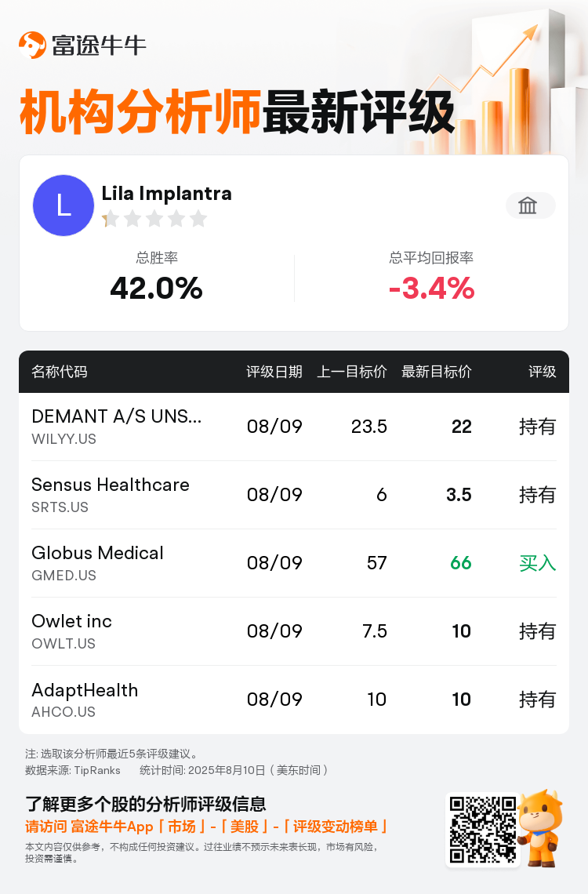Select the Owlet inc OWLT.US row
The image size is (588, 894).
click(294, 631)
